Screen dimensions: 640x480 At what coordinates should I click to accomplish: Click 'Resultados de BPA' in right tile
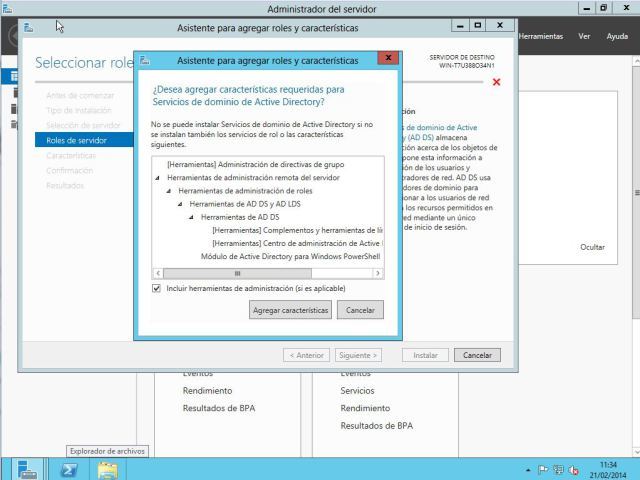377,426
